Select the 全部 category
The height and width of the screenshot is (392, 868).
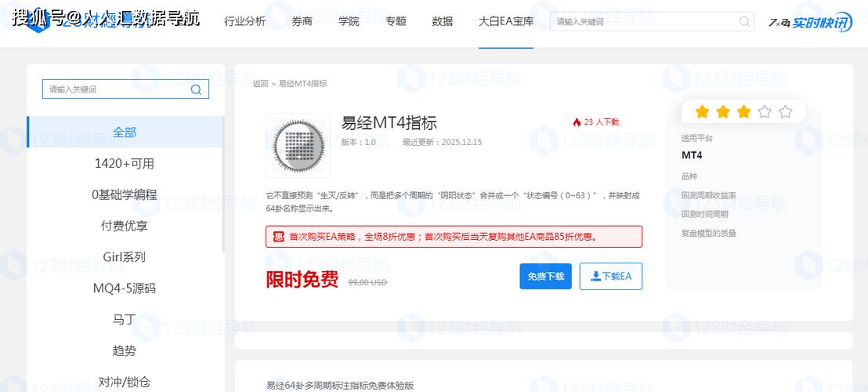125,132
